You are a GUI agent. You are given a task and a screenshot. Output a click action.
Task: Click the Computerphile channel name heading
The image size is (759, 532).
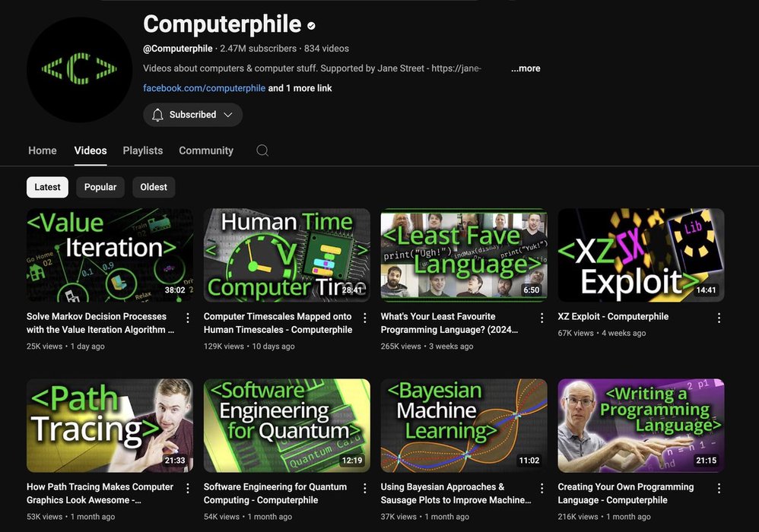point(222,24)
